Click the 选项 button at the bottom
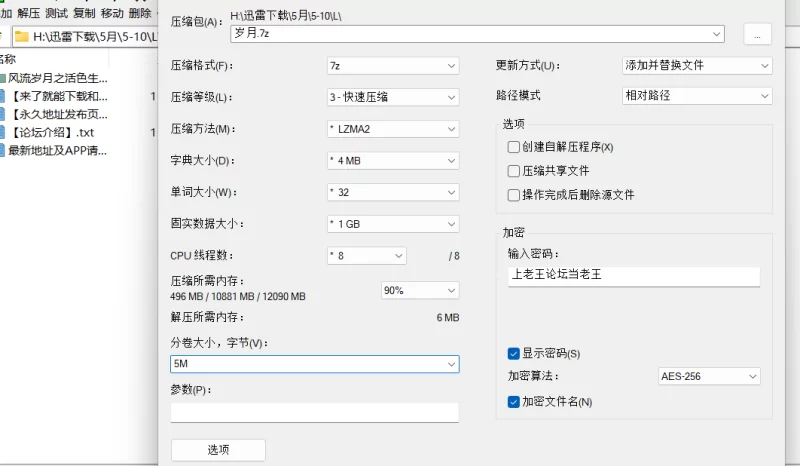The image size is (800, 466). pos(218,450)
